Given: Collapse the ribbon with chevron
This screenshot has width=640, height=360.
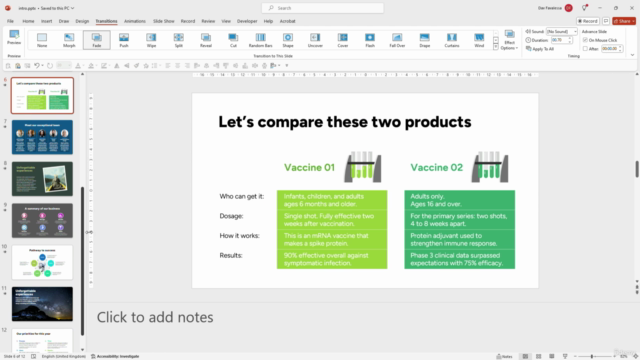Looking at the screenshot, I should [632, 55].
